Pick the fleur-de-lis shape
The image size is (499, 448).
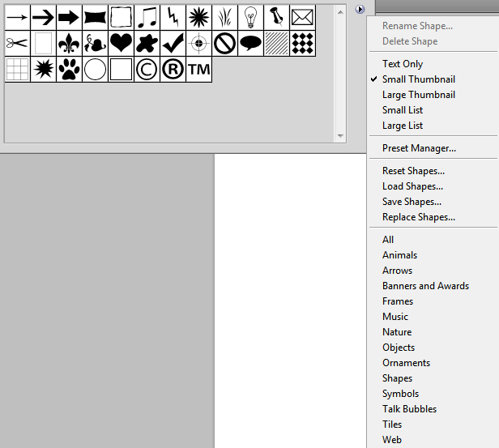[69, 43]
